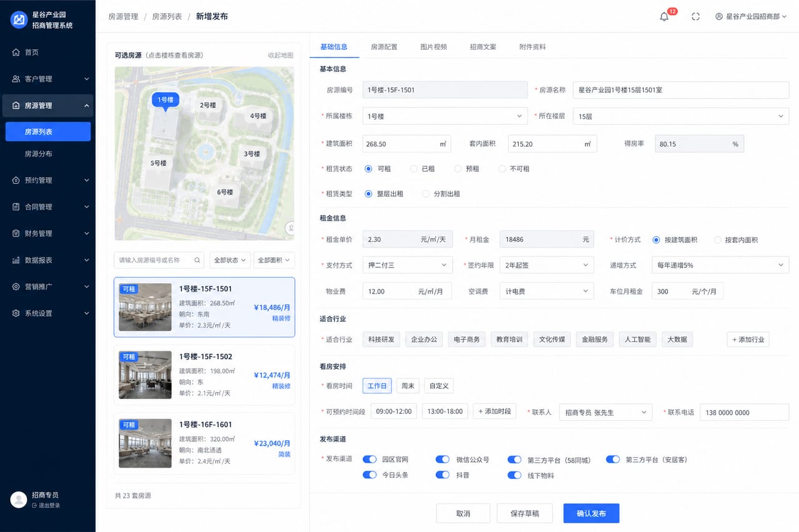The width and height of the screenshot is (799, 532).
Task: Open the 支付方式 dropdown
Action: [408, 265]
